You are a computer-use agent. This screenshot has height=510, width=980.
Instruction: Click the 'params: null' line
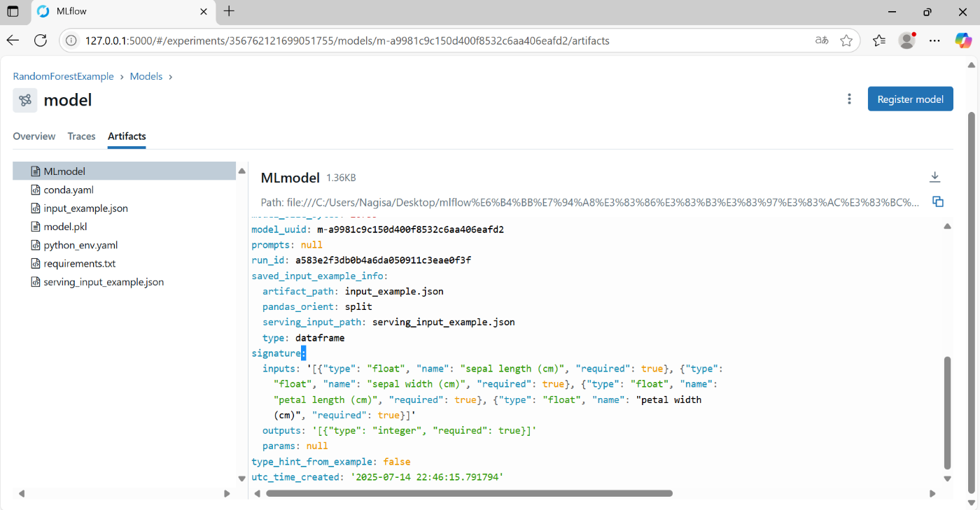(295, 446)
